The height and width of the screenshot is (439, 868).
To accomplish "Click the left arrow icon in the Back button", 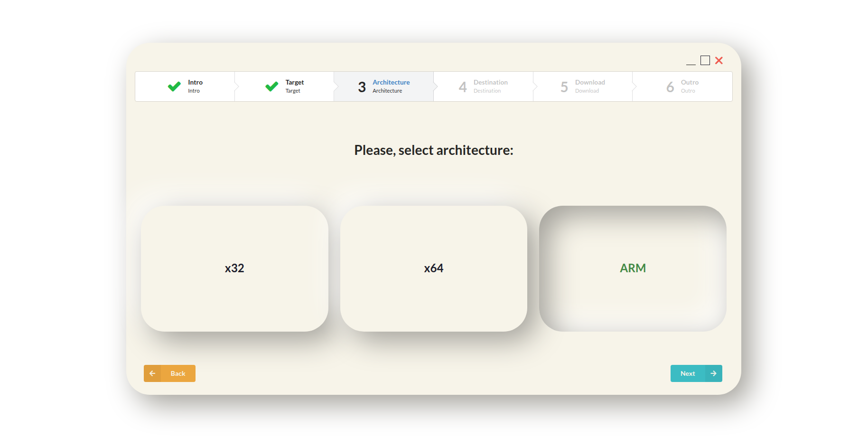I will click(152, 373).
